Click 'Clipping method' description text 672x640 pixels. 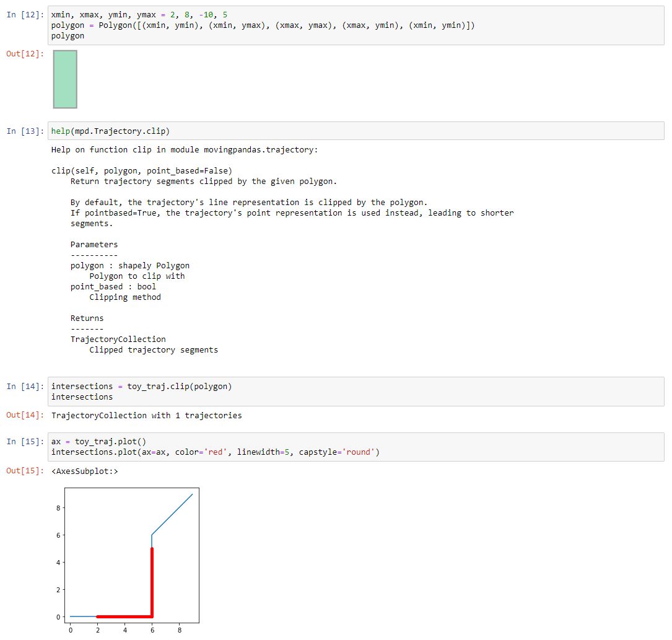tap(125, 297)
